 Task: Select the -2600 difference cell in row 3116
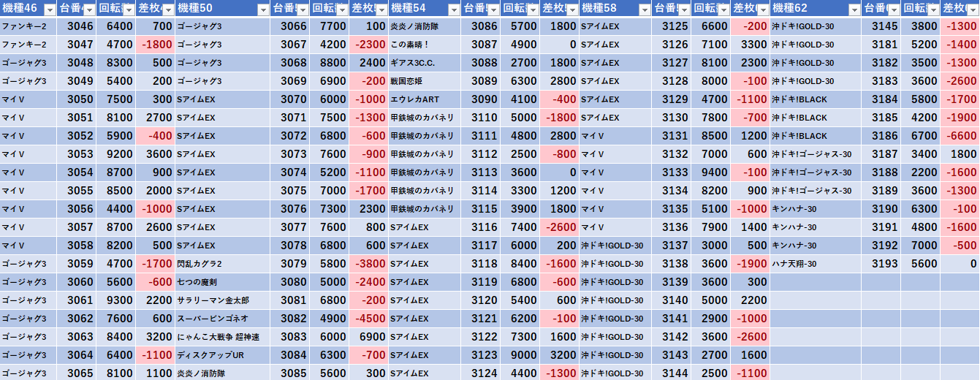point(560,227)
